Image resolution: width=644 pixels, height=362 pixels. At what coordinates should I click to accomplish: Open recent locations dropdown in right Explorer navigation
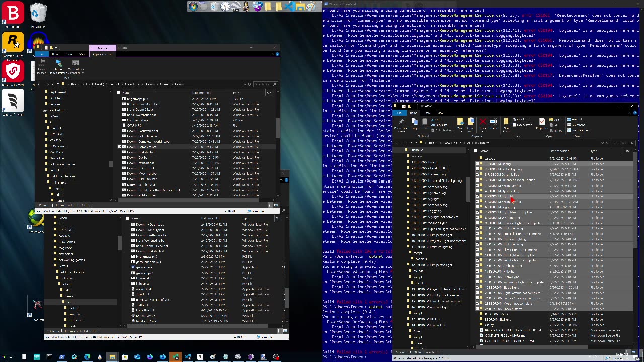click(x=411, y=143)
